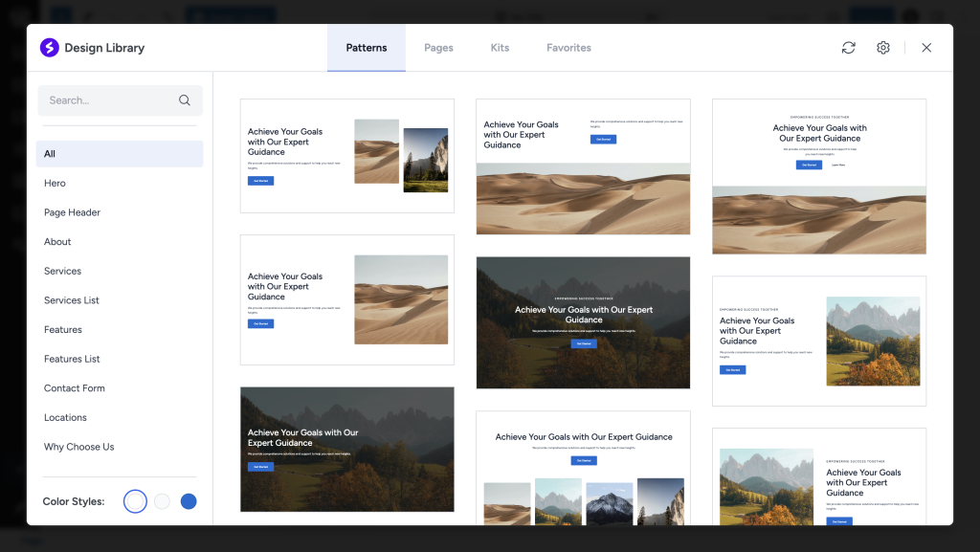980x552 pixels.
Task: Select the Hero category in the sidebar
Action: [x=55, y=183]
